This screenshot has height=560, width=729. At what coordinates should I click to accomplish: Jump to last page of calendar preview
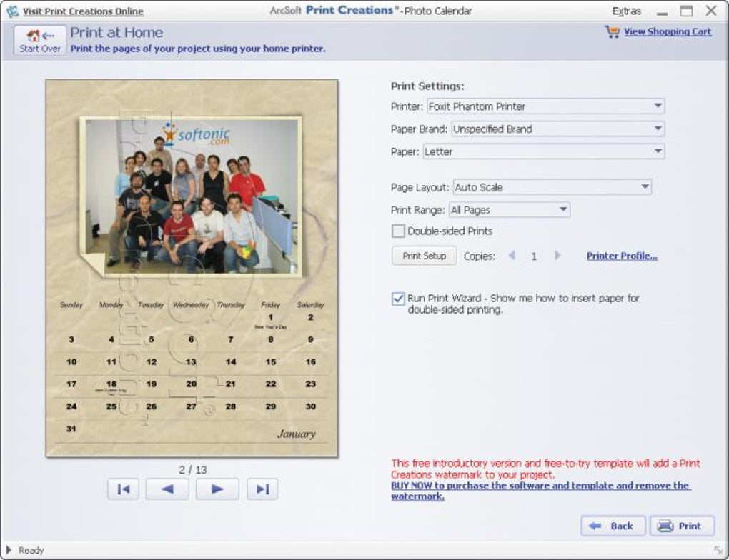[x=262, y=489]
